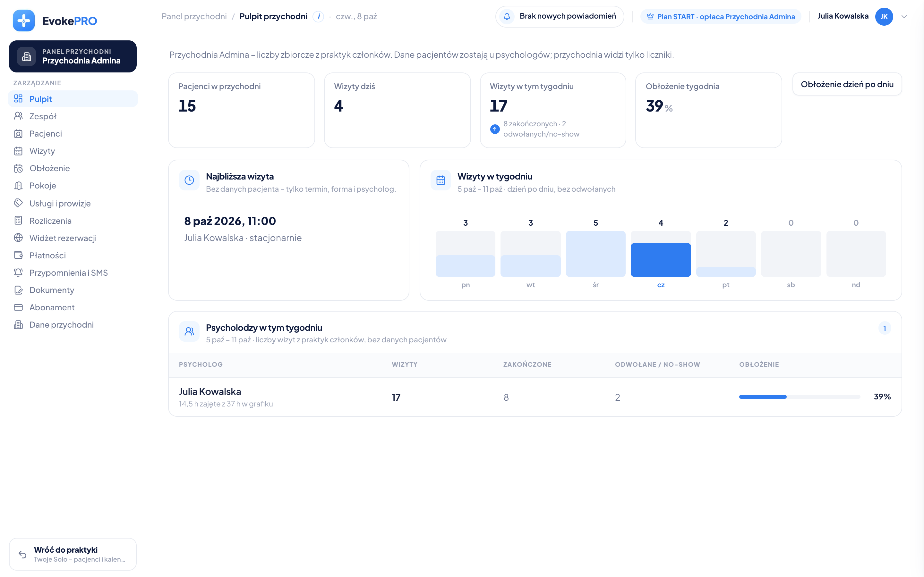Image resolution: width=924 pixels, height=577 pixels.
Task: Click the EvokePRO logo icon
Action: point(24,21)
